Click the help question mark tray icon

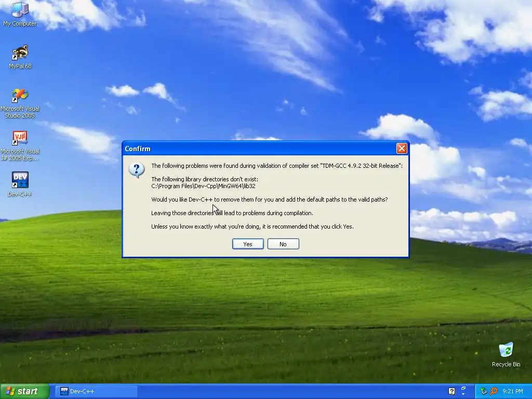[451, 391]
